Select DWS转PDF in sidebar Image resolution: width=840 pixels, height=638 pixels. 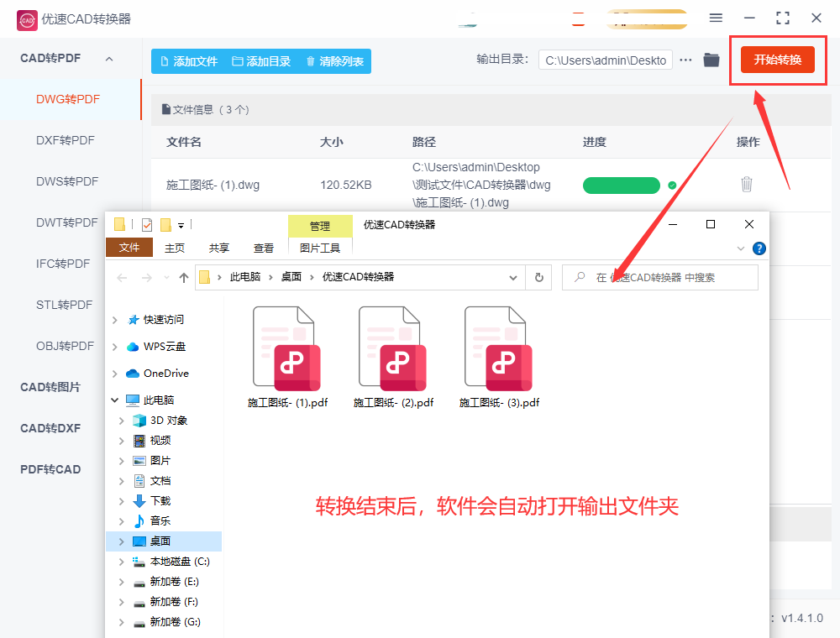(67, 181)
